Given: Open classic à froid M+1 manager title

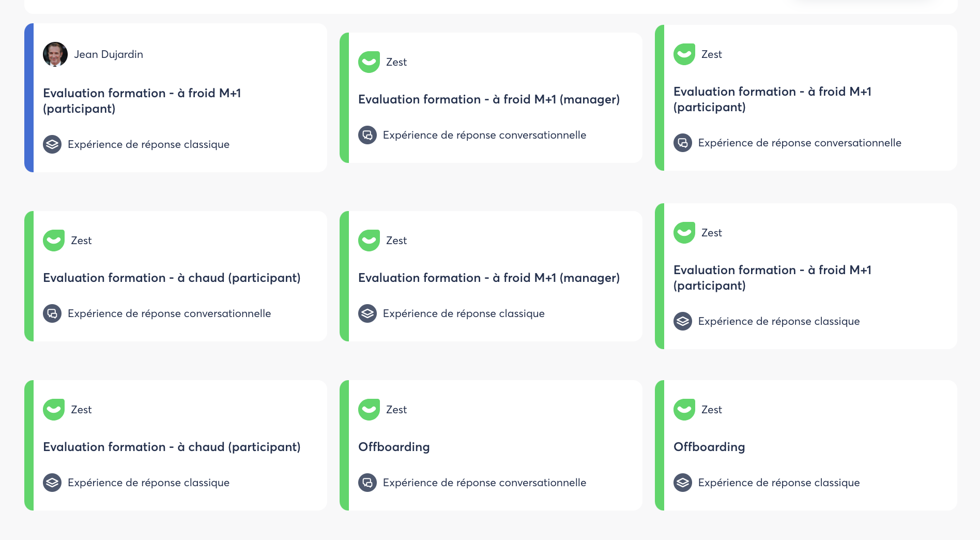Looking at the screenshot, I should (488, 278).
